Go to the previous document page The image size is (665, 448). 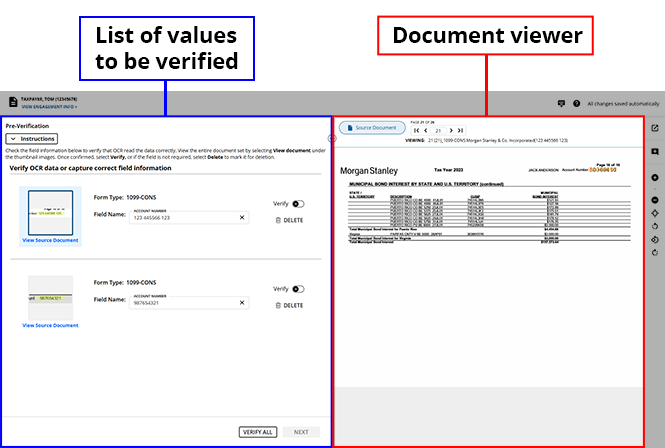point(425,131)
